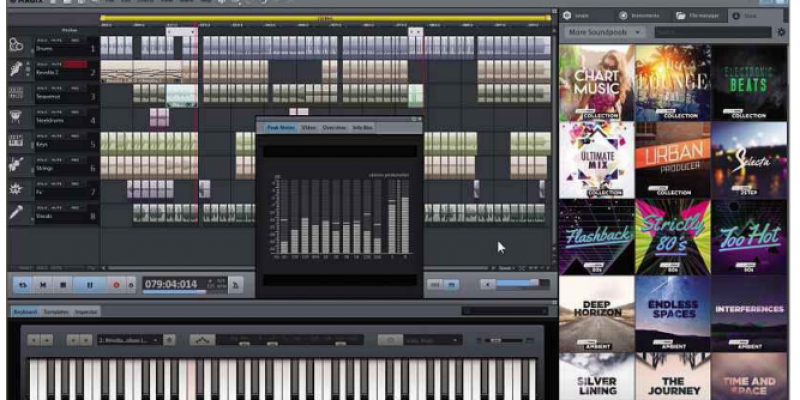The height and width of the screenshot is (400, 800).
Task: Select the Overview tab in monitor window
Action: tap(334, 128)
